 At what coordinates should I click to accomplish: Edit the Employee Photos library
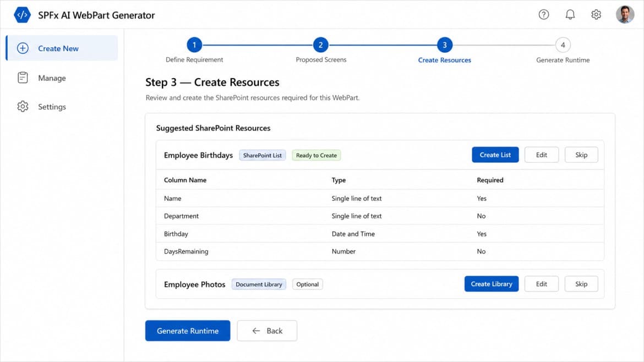click(x=541, y=284)
